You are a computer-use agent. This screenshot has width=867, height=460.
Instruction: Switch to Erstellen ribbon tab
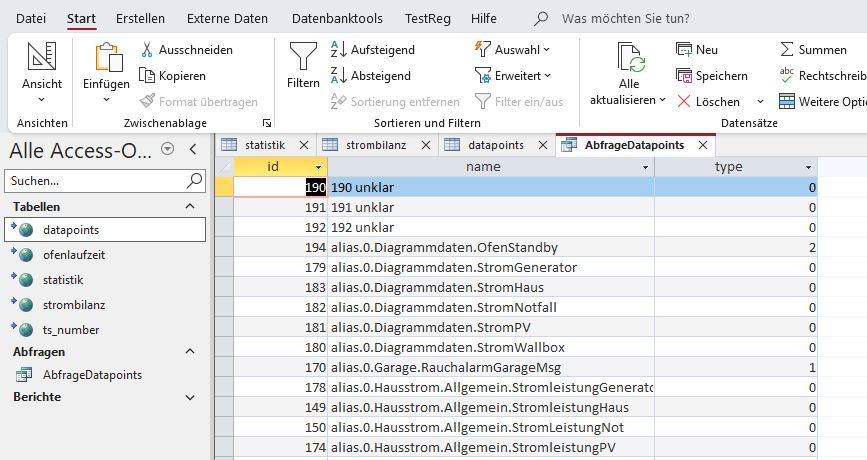coord(140,18)
